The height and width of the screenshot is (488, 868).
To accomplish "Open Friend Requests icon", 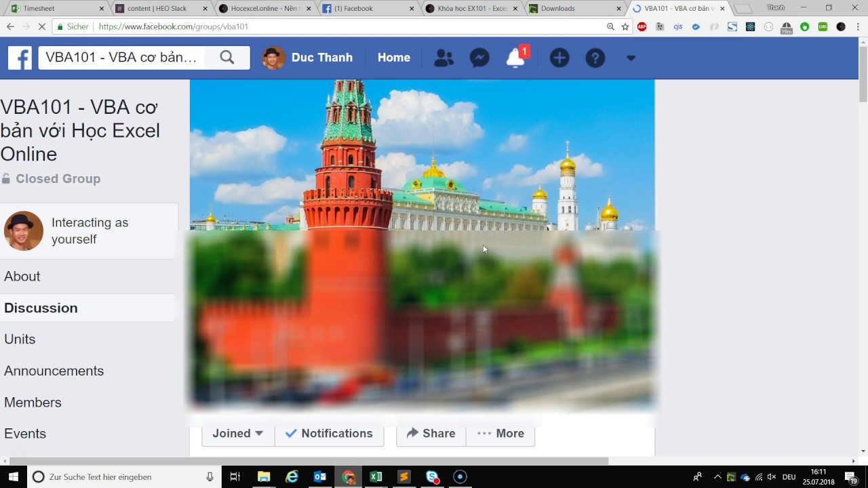I will click(443, 58).
